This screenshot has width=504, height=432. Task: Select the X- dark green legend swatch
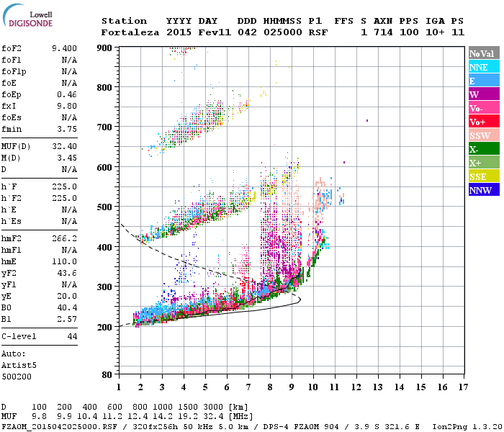(x=484, y=149)
